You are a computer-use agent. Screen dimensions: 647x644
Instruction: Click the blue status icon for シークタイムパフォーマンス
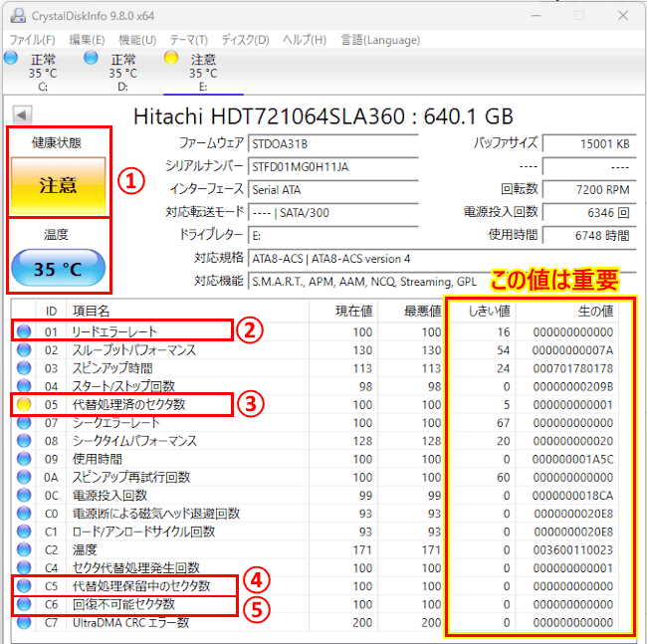point(24,440)
